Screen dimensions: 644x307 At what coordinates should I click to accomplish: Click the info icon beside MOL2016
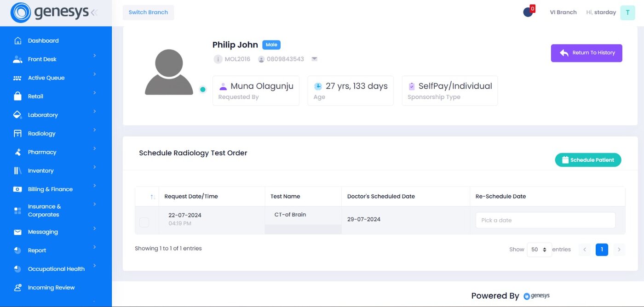coord(218,59)
